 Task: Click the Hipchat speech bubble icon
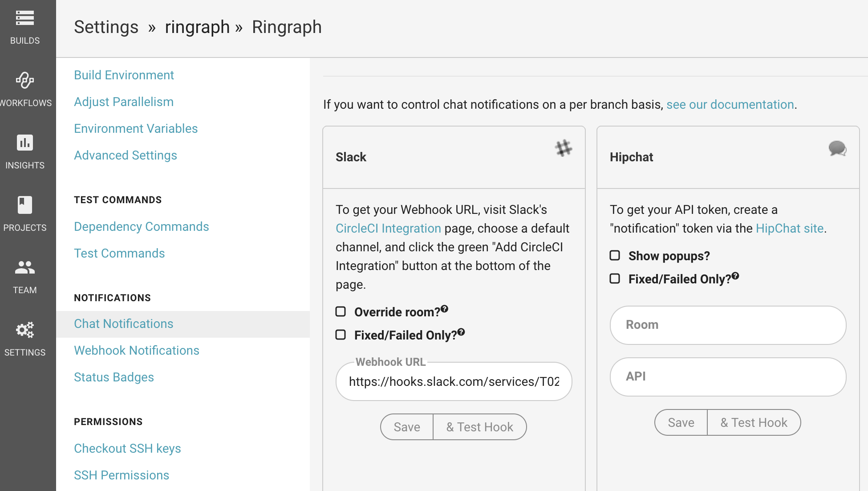837,148
